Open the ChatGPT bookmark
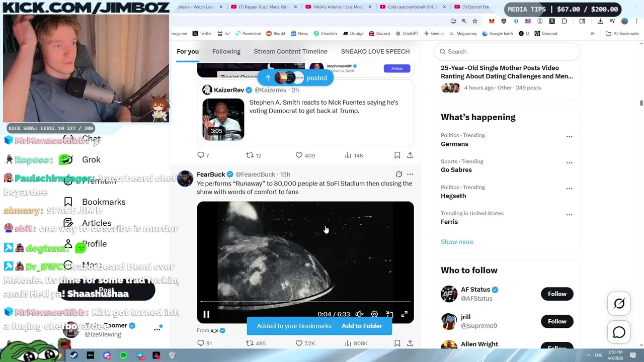644x362 pixels. pos(407,34)
